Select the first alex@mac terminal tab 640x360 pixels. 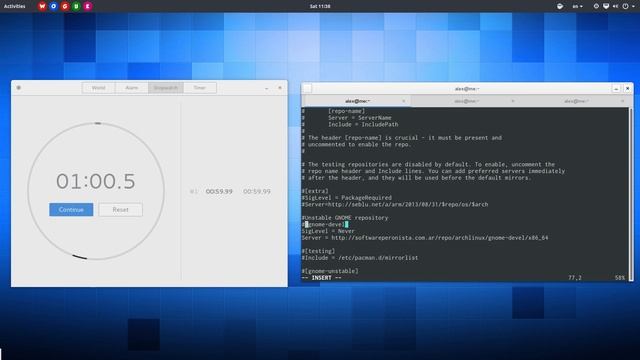(357, 101)
